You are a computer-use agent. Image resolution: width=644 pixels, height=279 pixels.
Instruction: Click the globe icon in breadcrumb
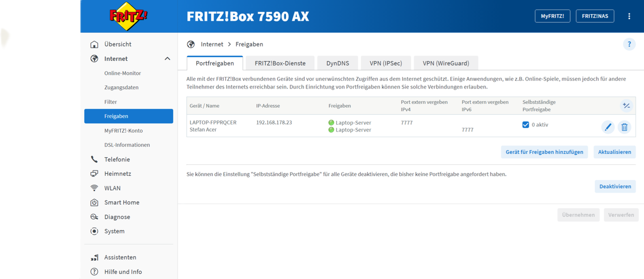[x=191, y=44]
